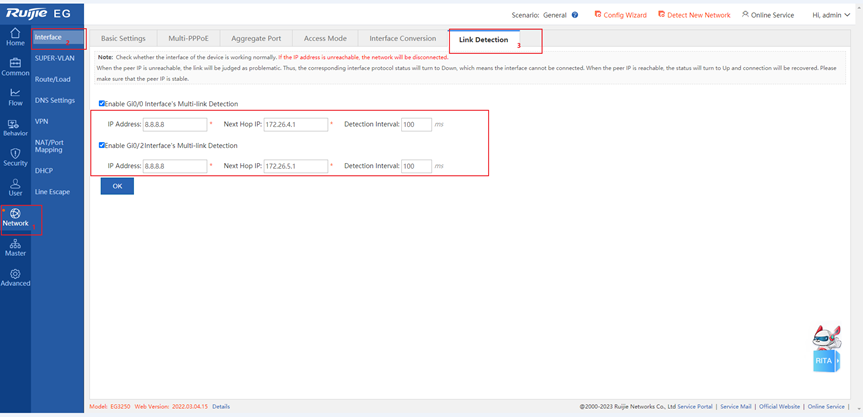863x417 pixels.
Task: Click the RITA robot assistant icon
Action: [x=825, y=348]
